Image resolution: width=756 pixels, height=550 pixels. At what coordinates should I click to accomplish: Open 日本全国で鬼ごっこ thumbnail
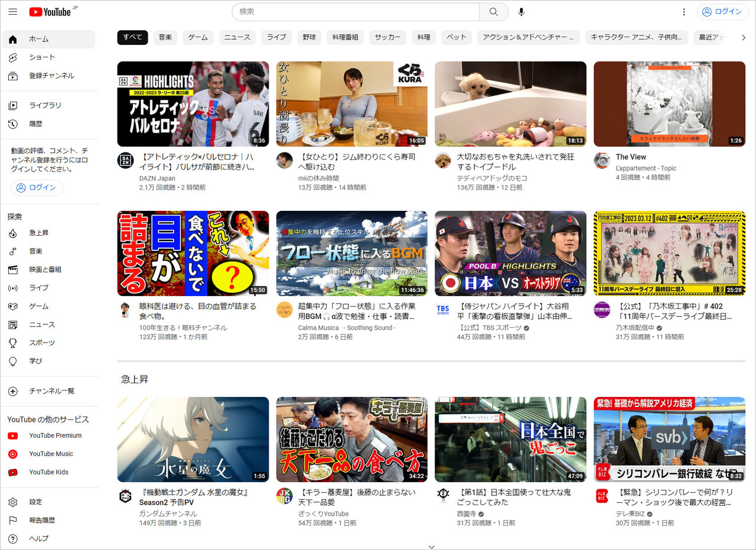pos(510,440)
